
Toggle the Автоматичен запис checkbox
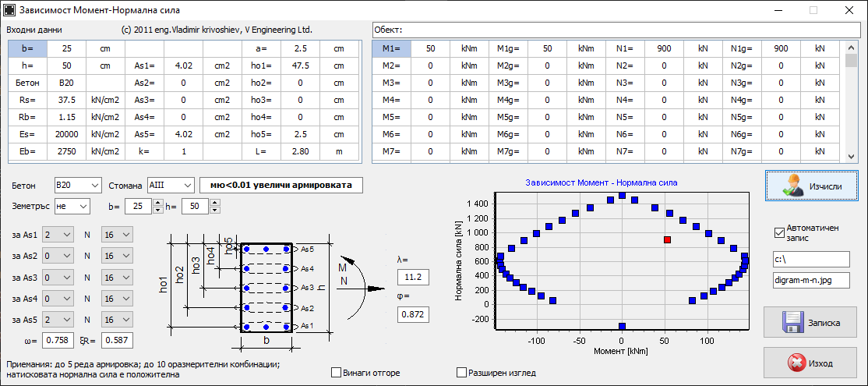[778, 232]
